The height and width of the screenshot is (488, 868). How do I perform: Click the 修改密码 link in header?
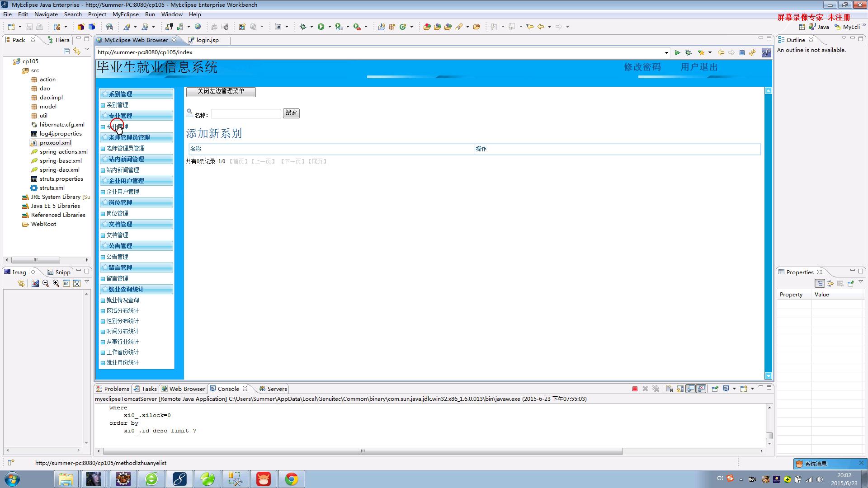[642, 67]
